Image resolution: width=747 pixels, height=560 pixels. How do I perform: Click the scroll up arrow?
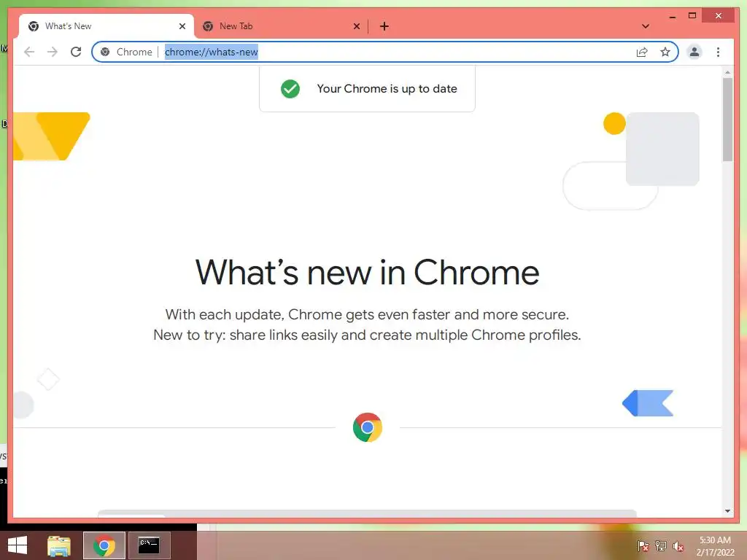pos(727,72)
